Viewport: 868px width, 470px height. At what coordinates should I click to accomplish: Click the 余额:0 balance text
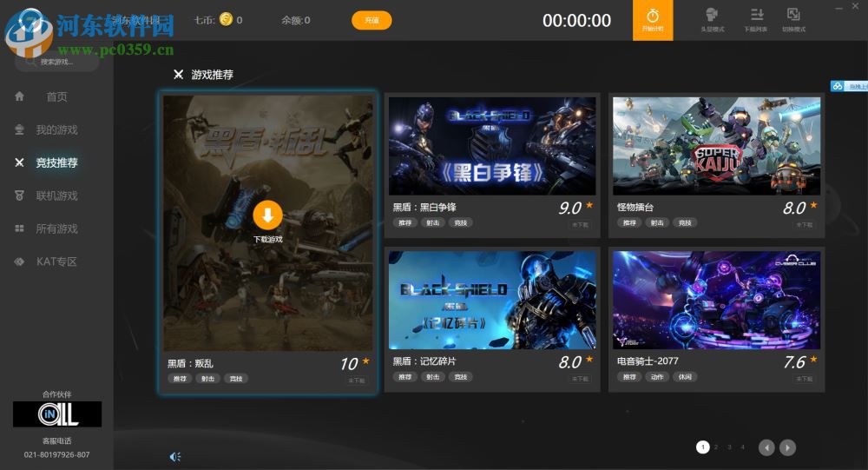296,20
